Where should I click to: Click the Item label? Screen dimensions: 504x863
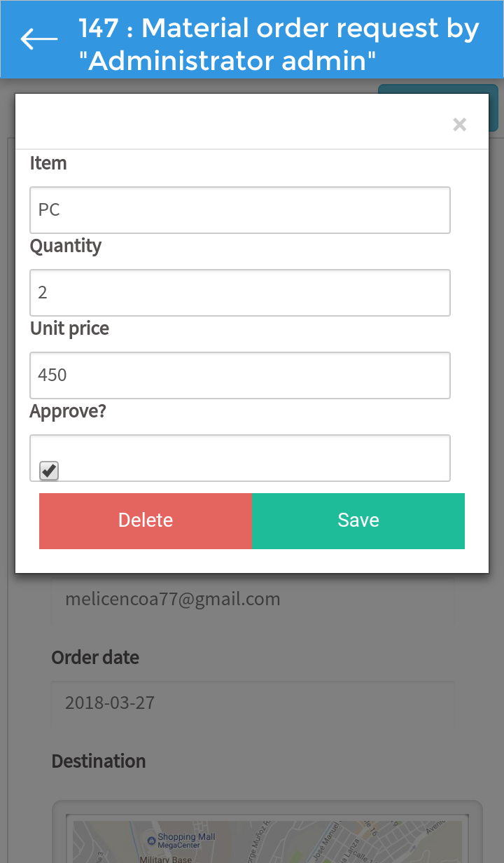[x=48, y=163]
